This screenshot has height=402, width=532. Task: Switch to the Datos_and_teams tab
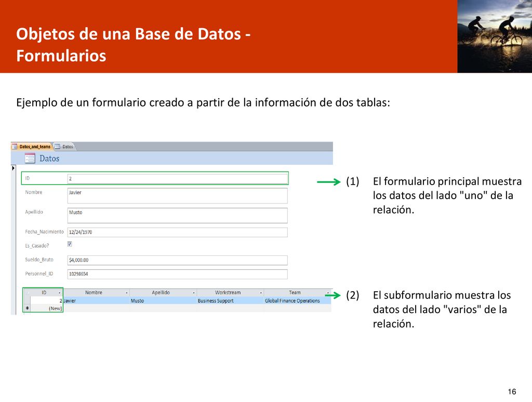pyautogui.click(x=32, y=147)
